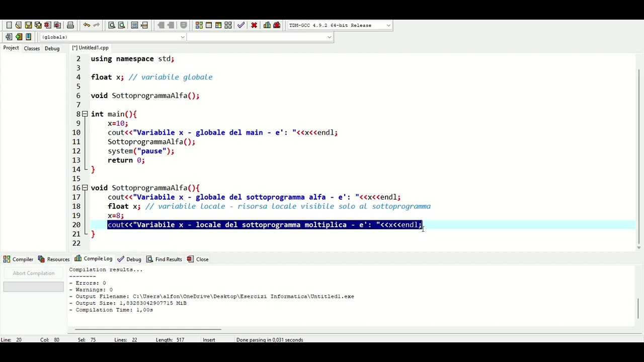Open Replace with the second magnifier icon

tap(121, 25)
